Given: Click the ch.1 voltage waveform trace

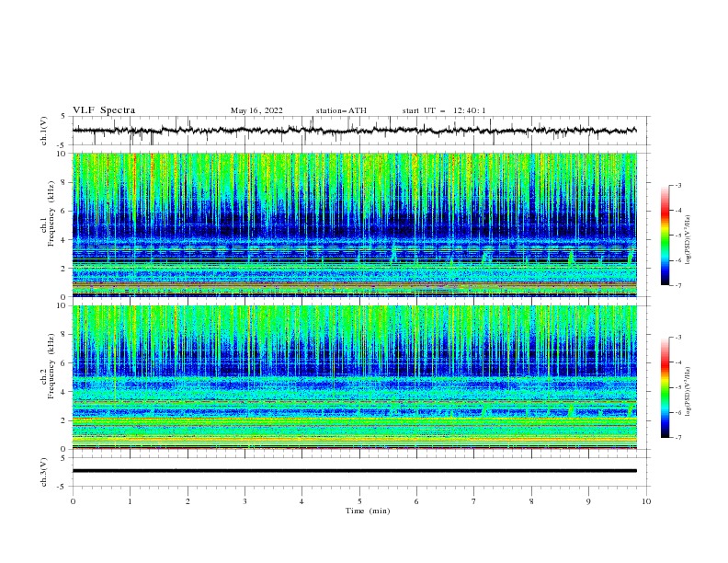Looking at the screenshot, I should [x=354, y=131].
